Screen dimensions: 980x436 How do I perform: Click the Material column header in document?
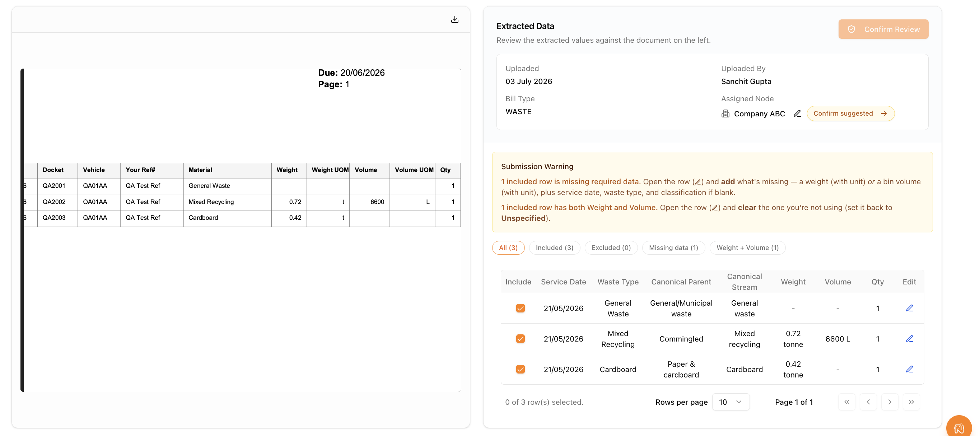click(200, 170)
